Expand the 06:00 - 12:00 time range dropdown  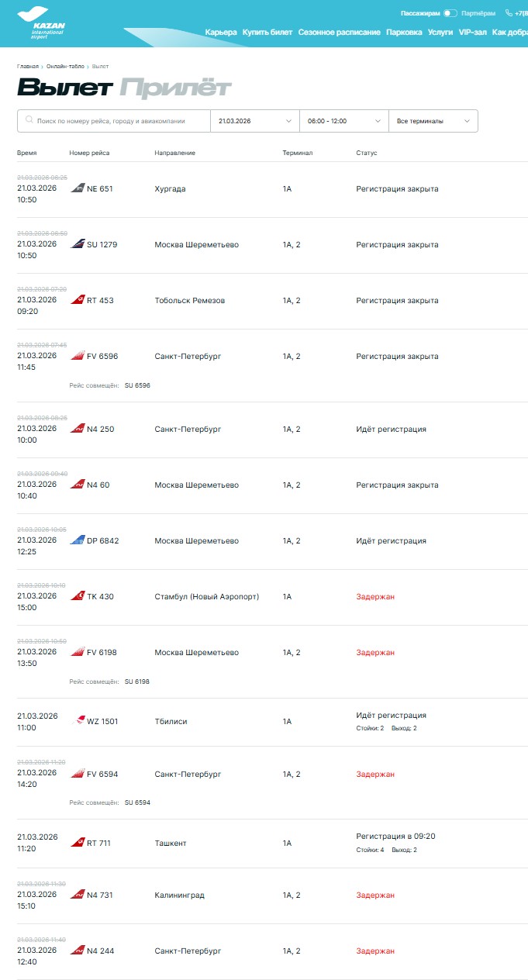pyautogui.click(x=344, y=121)
